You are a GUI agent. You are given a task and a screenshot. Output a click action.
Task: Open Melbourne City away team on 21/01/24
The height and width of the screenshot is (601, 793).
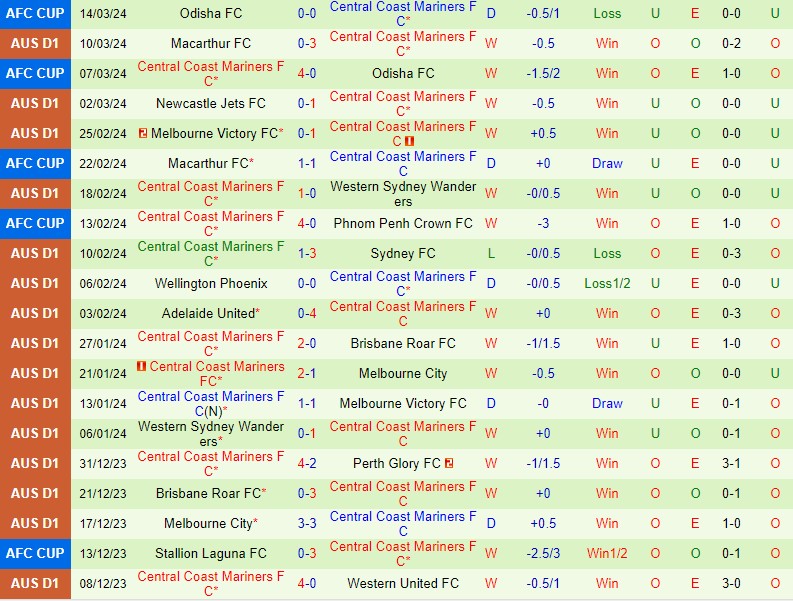[x=403, y=373]
